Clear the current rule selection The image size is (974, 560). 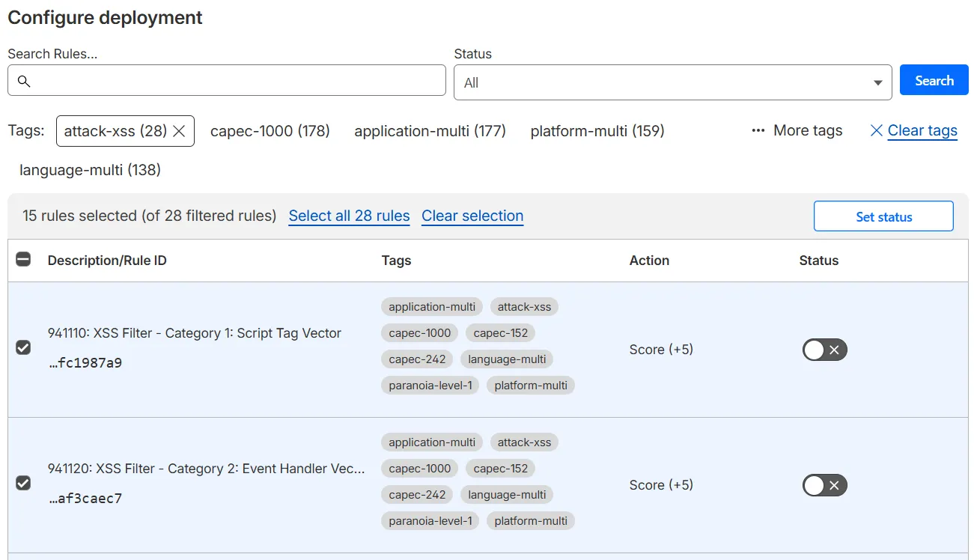click(x=472, y=216)
